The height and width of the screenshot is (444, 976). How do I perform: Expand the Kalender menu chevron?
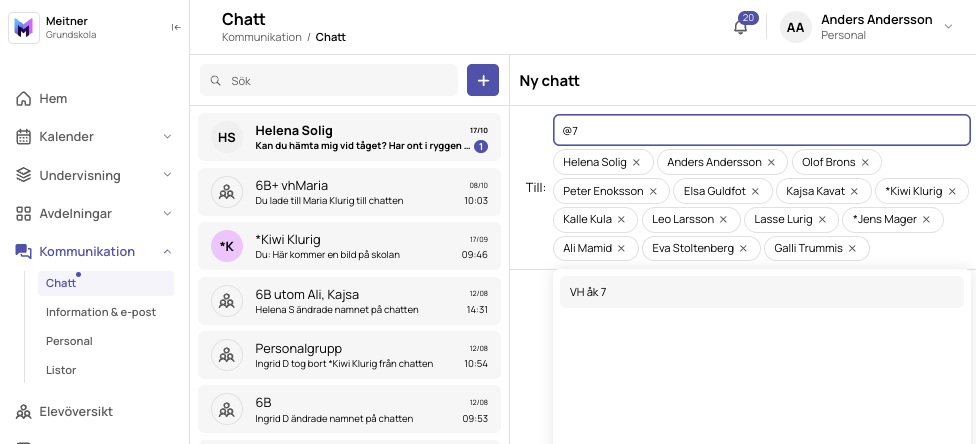[x=167, y=136]
